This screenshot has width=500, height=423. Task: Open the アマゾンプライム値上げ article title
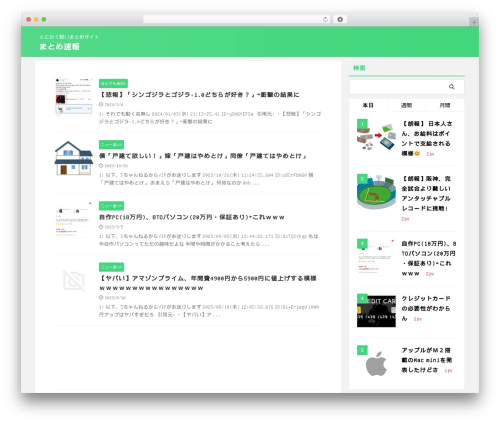(x=208, y=283)
